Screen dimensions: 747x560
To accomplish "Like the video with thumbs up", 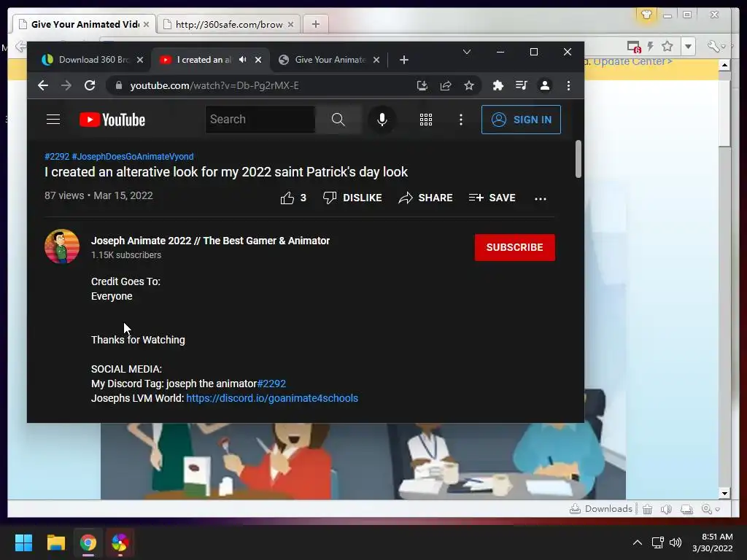I will coord(293,198).
